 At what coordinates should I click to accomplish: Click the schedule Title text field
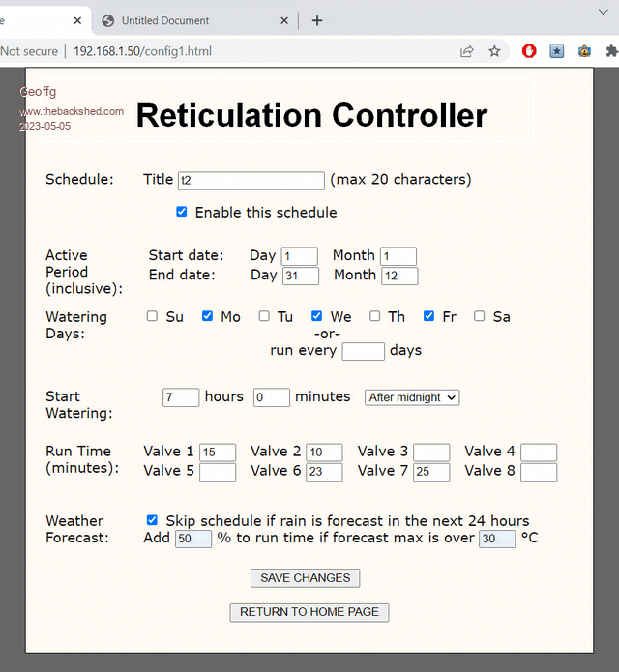click(x=251, y=180)
